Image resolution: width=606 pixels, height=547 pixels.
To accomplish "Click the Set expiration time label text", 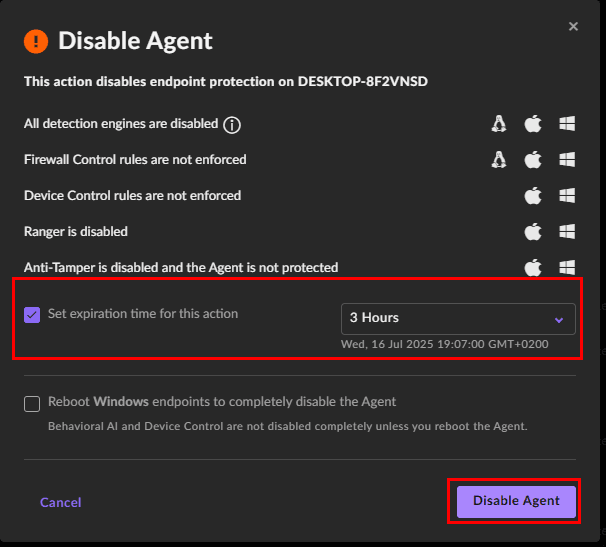I will [143, 314].
